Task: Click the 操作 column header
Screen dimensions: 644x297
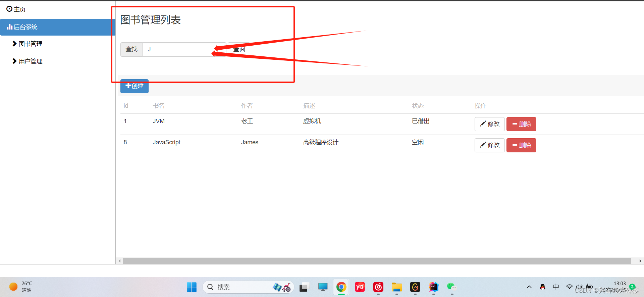Action: (x=480, y=106)
